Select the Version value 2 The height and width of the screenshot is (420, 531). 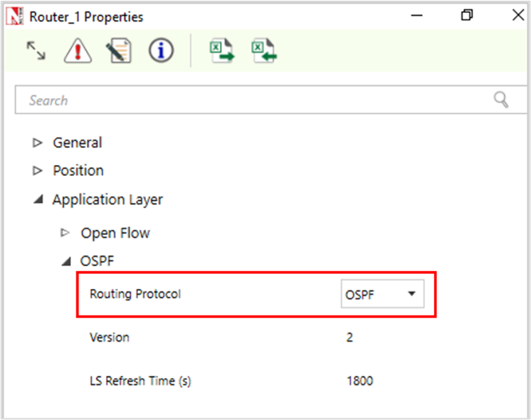click(x=349, y=337)
